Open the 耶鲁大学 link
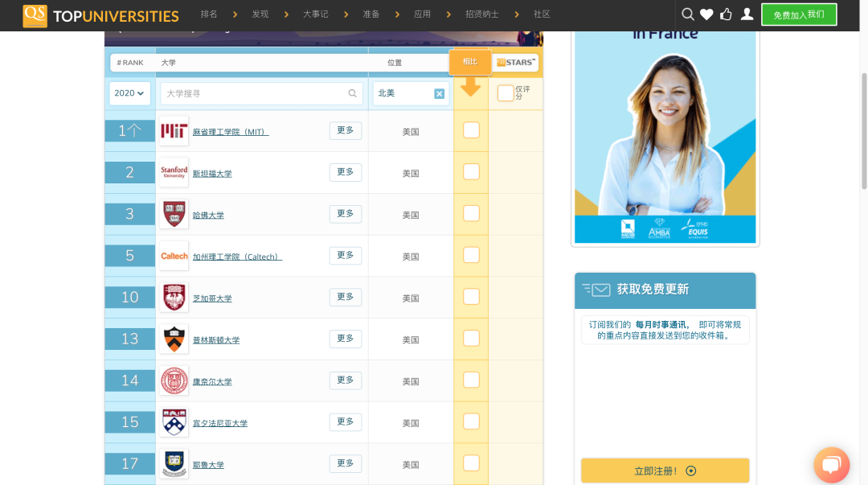 (208, 465)
